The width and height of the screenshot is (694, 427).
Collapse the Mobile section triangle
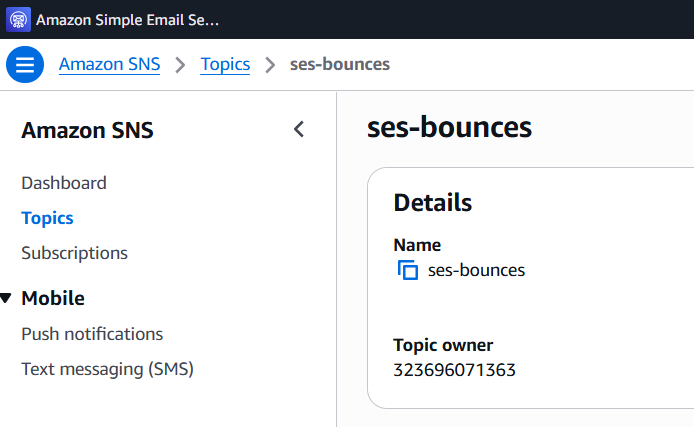[x=7, y=298]
